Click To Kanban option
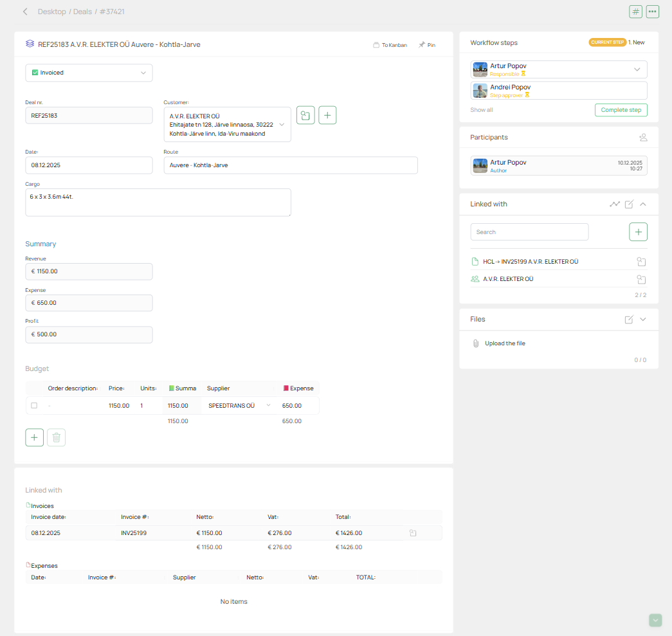672x636 pixels. pyautogui.click(x=390, y=45)
